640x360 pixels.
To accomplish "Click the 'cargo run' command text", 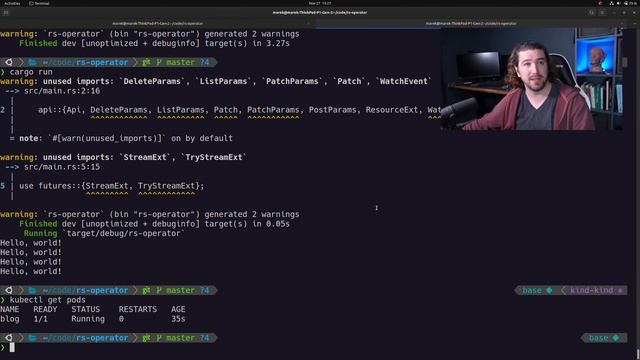I will click(x=31, y=72).
